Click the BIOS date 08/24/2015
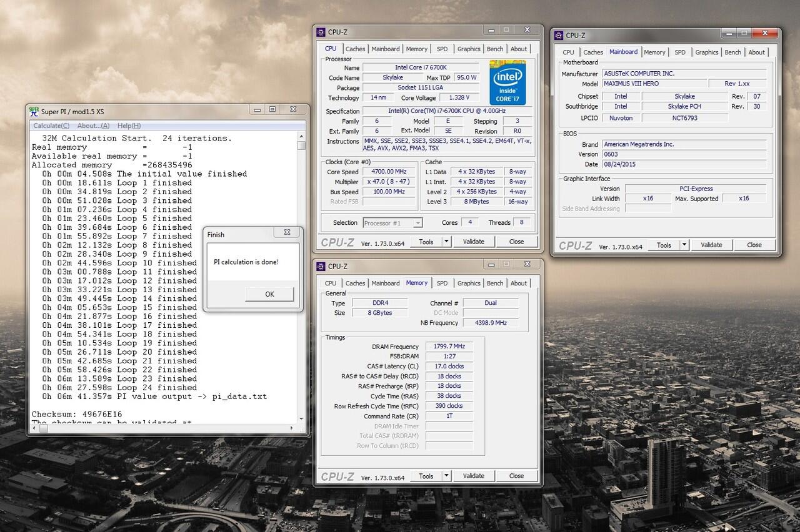This screenshot has width=800, height=532. tap(683, 164)
